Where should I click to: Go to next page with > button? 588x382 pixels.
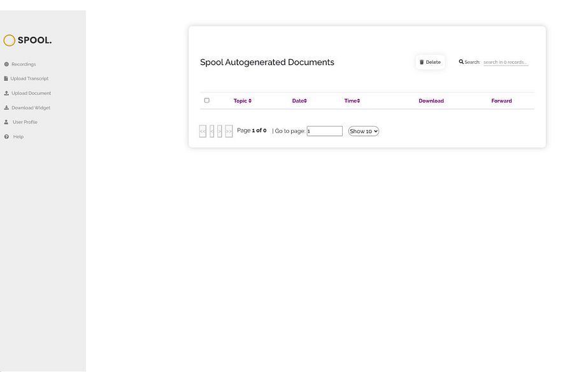pos(219,131)
